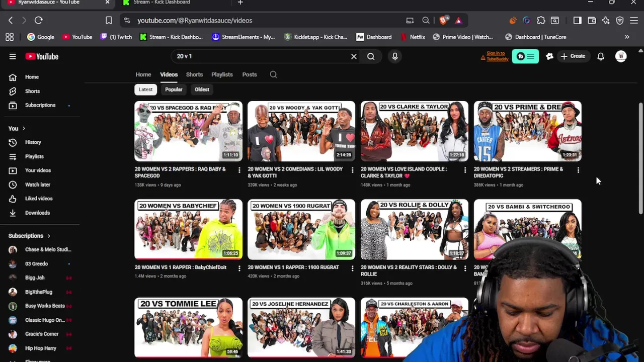
Task: Open the channel Home tab
Action: pos(143,74)
